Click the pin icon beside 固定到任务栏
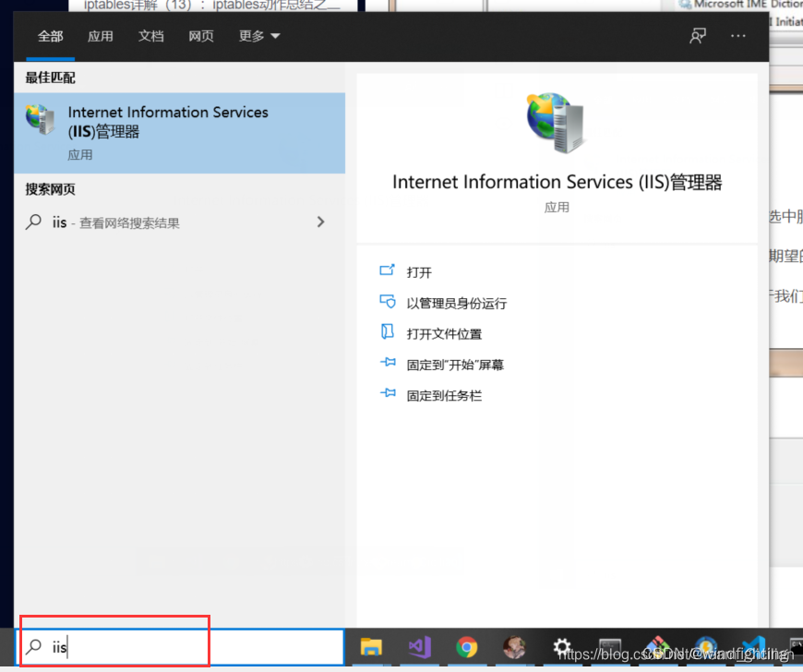The width and height of the screenshot is (803, 672). [388, 393]
